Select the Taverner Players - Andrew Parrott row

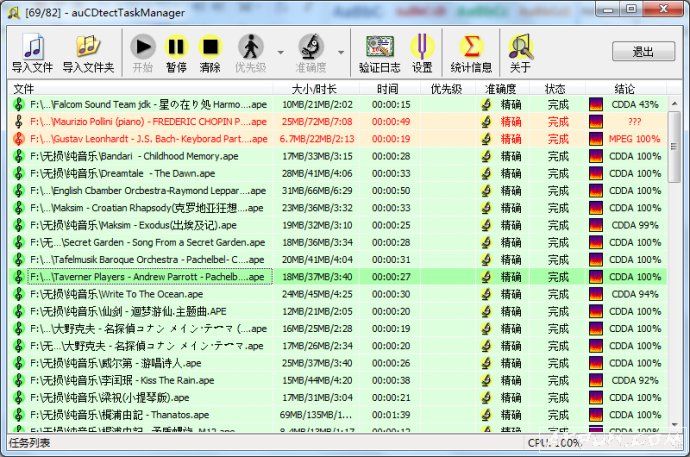click(337, 277)
